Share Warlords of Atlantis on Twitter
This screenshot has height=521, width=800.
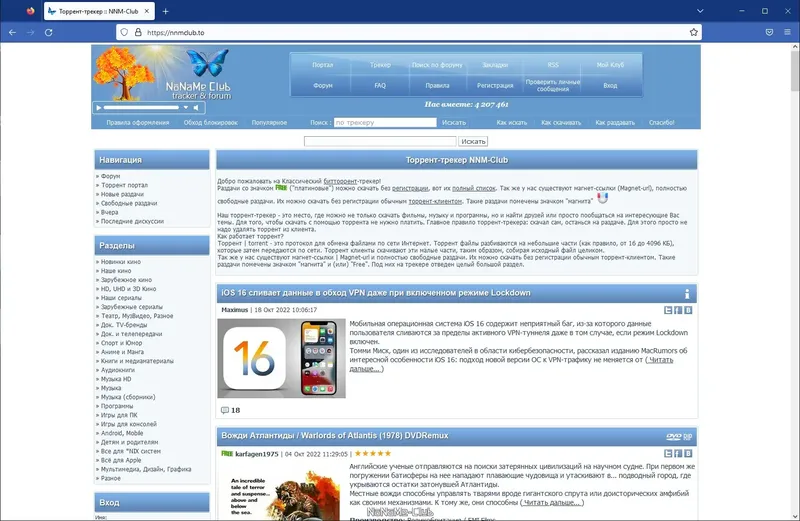tap(668, 454)
